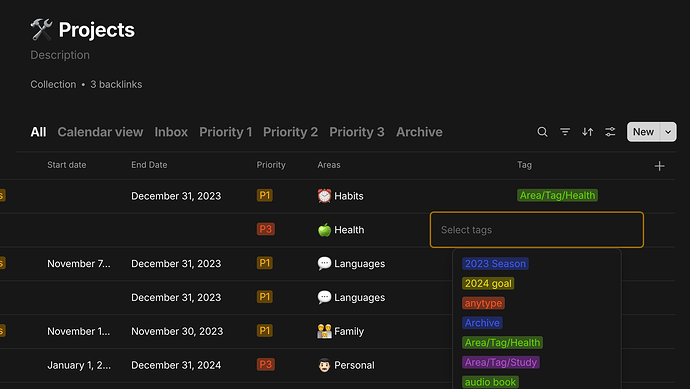Click the Select tags input field
Image resolution: width=690 pixels, height=389 pixels.
537,230
